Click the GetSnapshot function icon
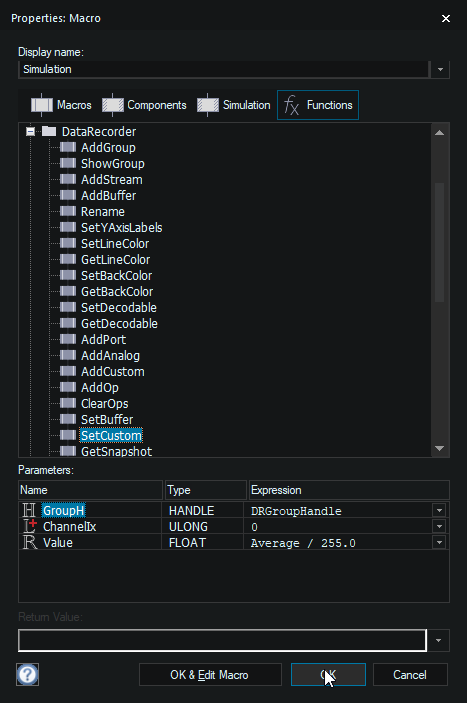The width and height of the screenshot is (467, 703). [68, 451]
